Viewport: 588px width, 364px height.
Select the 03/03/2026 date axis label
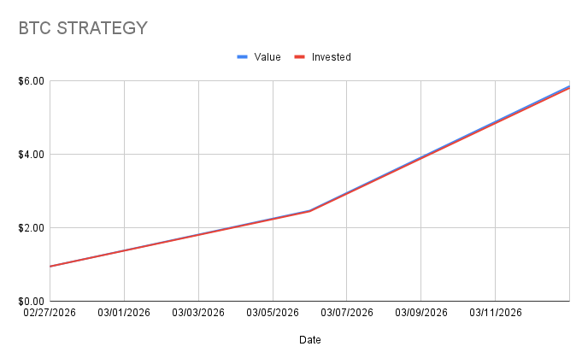coord(198,313)
